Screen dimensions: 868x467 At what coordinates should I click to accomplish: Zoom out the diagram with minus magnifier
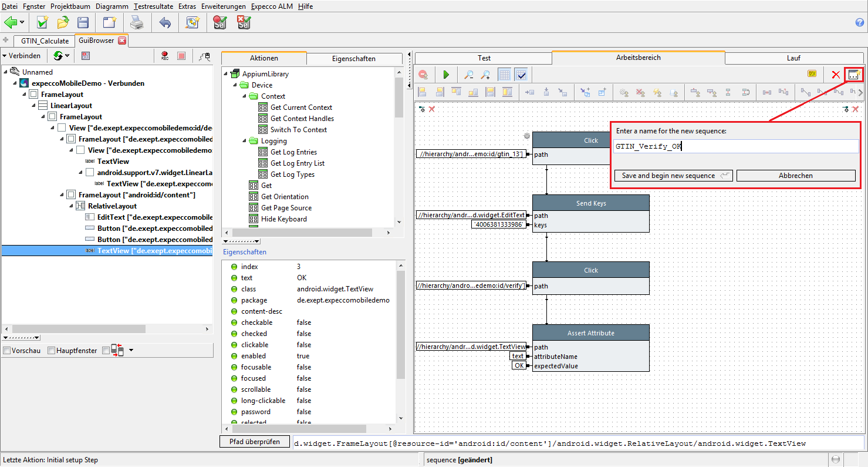(x=468, y=75)
